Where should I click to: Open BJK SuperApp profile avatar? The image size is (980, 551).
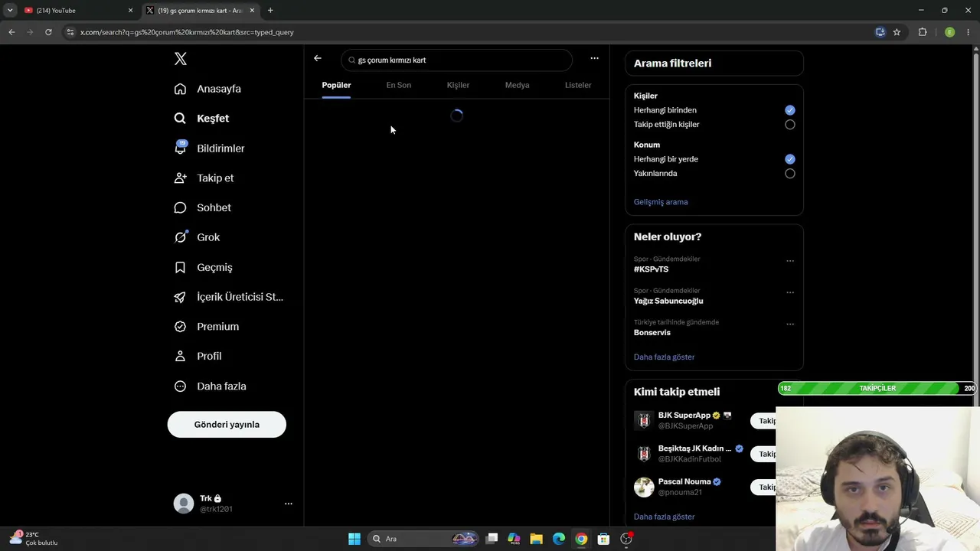[x=644, y=421]
